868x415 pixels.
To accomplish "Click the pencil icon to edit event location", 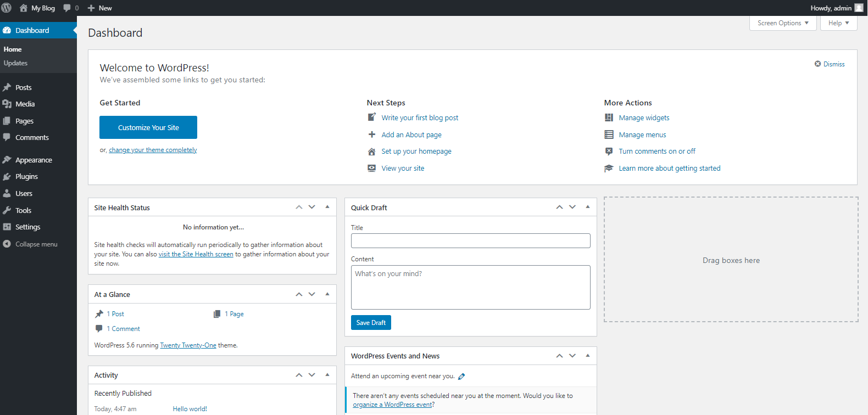I will click(461, 376).
